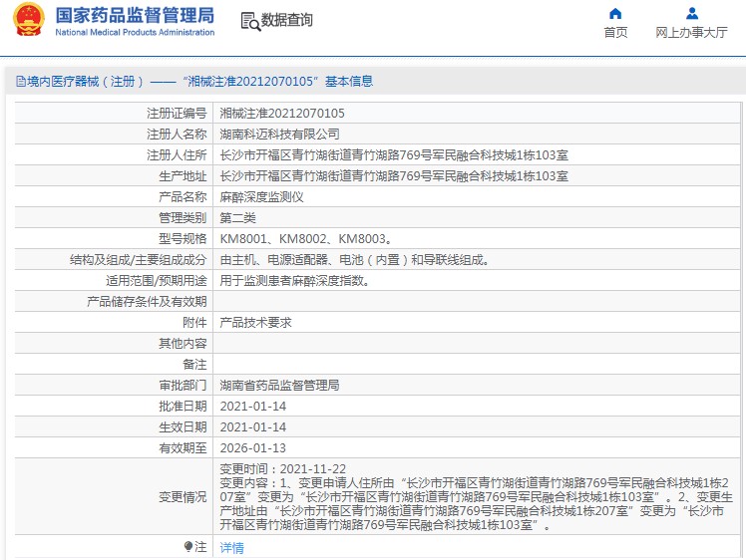Screen dimensions: 746x560
Task: Open the 数据查询 text label
Action: point(287,21)
